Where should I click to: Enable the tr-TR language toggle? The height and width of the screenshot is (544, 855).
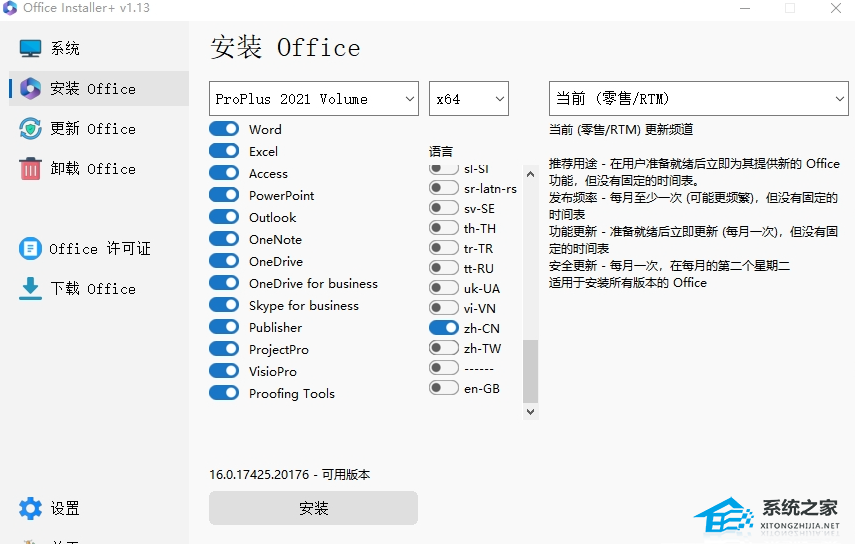[443, 248]
